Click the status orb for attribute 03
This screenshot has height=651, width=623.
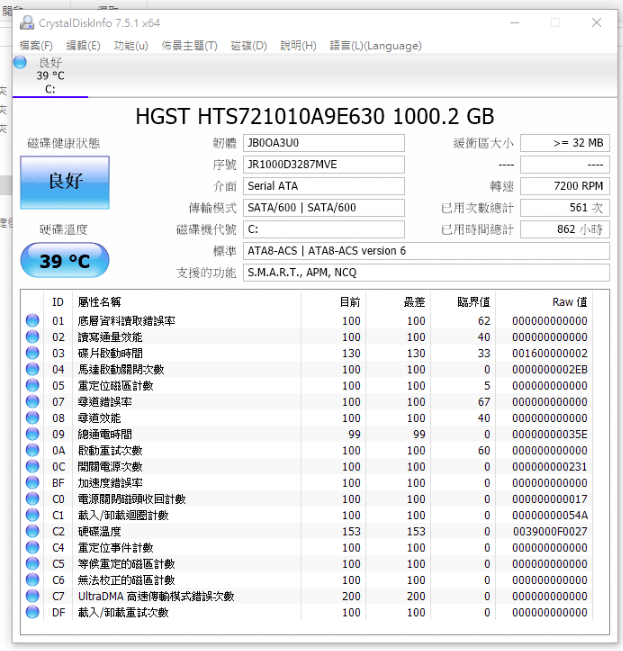(32, 353)
